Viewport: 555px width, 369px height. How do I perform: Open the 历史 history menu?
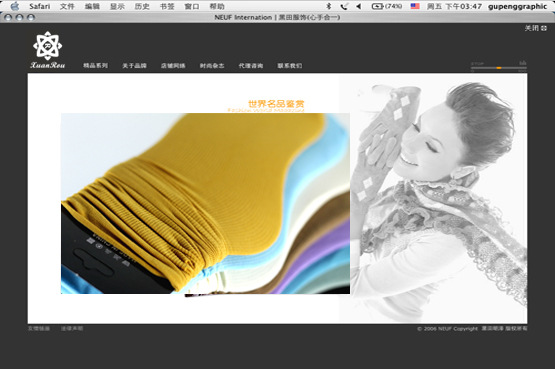[142, 6]
